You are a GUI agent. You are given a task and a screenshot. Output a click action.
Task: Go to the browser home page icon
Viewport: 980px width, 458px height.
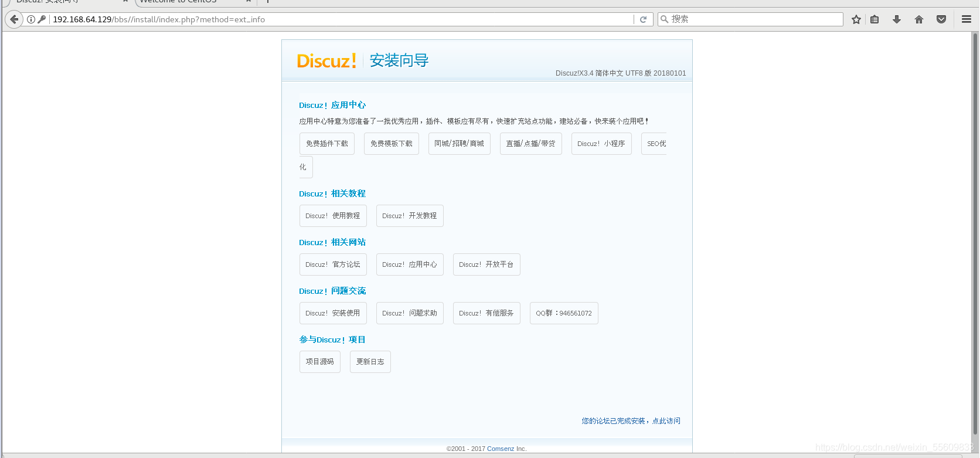(x=919, y=19)
